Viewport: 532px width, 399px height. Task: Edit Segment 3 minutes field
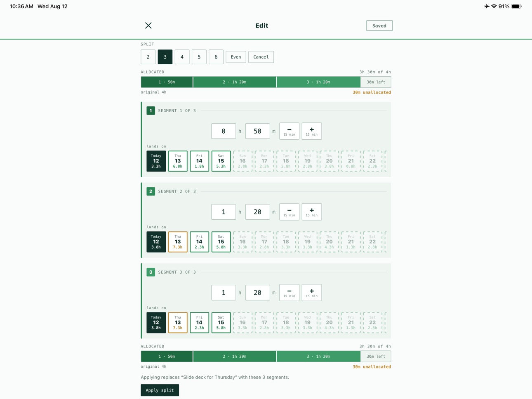(x=257, y=293)
